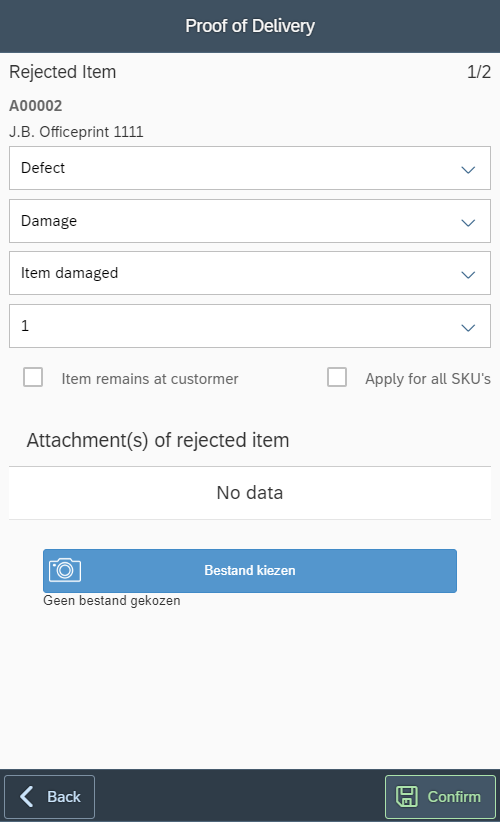Click the floppy disk save icon
This screenshot has height=822, width=500.
click(407, 796)
